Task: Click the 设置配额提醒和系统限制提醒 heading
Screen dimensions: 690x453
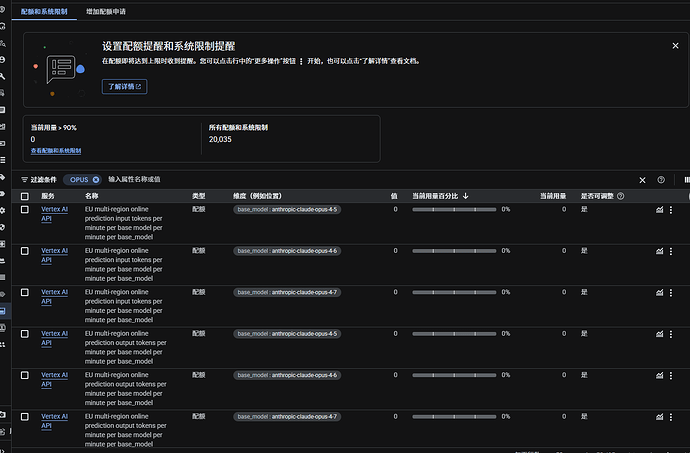Action: (x=169, y=46)
